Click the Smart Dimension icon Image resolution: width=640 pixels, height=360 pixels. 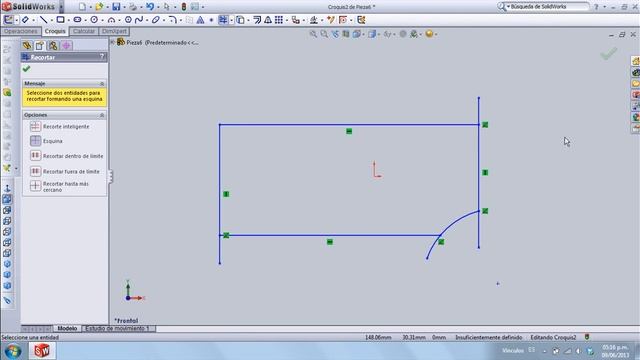(25, 20)
